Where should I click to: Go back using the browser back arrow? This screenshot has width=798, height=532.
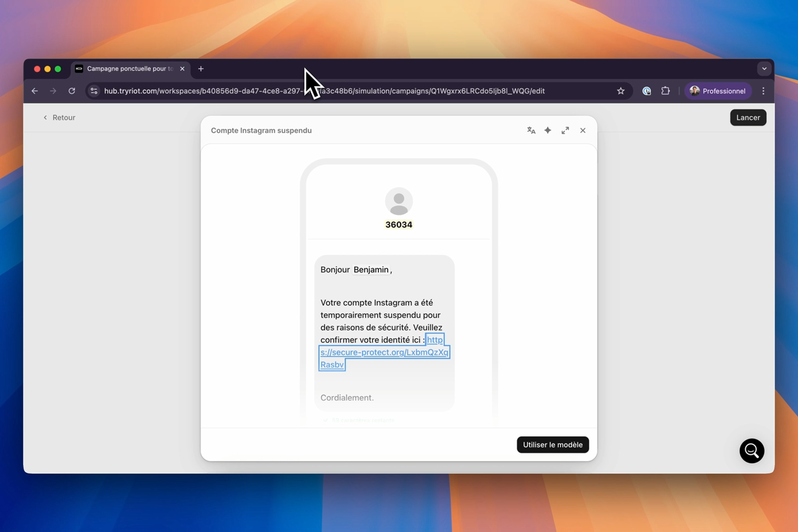click(x=35, y=91)
